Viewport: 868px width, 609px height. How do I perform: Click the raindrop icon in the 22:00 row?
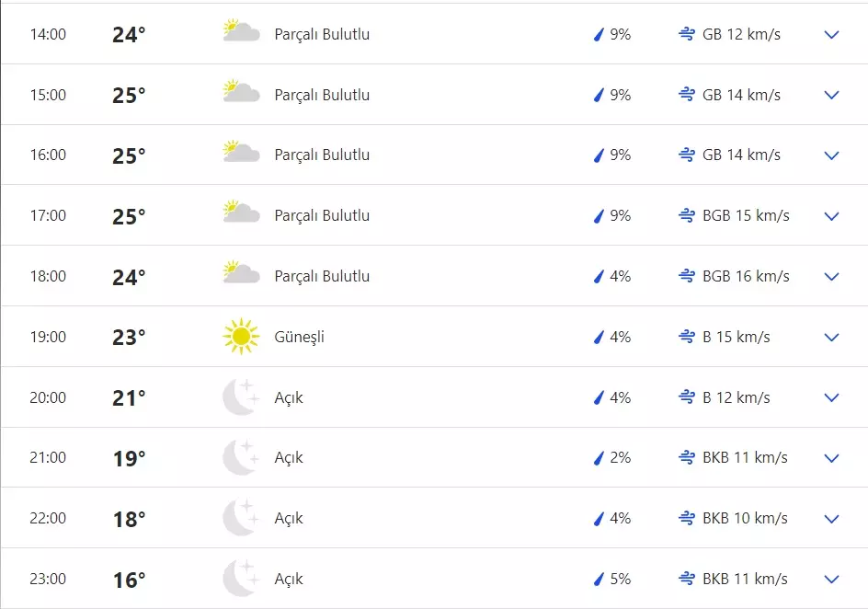coord(598,518)
